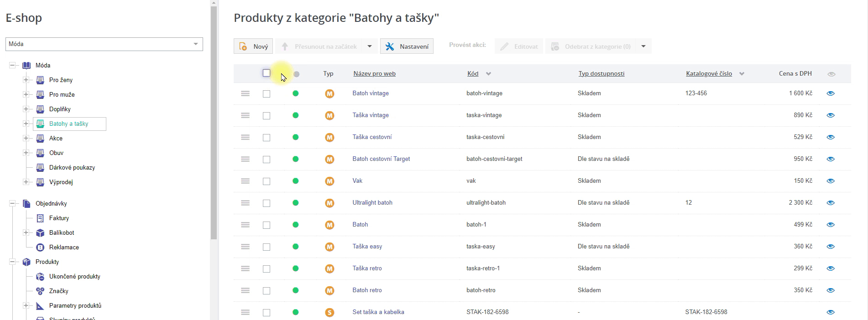This screenshot has width=868, height=320.
Task: Click the Ukončené produkty icon in sidebar
Action: click(x=40, y=277)
